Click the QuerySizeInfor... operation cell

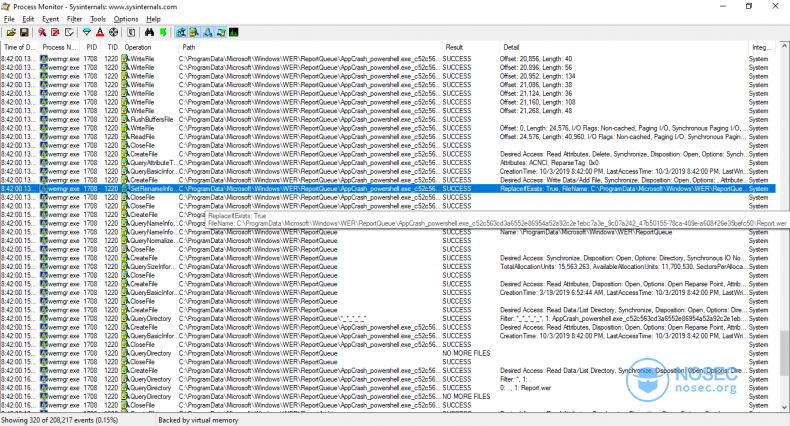(x=150, y=266)
